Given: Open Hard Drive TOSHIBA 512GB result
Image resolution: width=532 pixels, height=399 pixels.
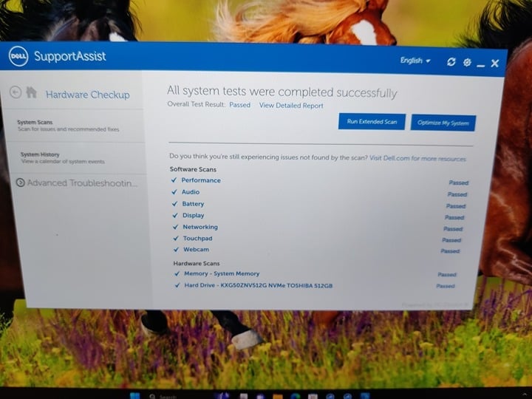Looking at the screenshot, I should pyautogui.click(x=259, y=285).
